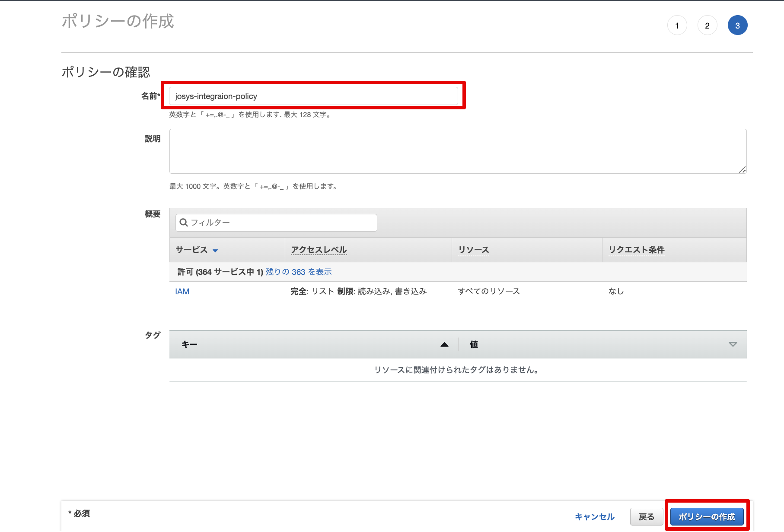Viewport: 784px width, 532px height.
Task: Click into the 説明 description textarea
Action: (457, 151)
